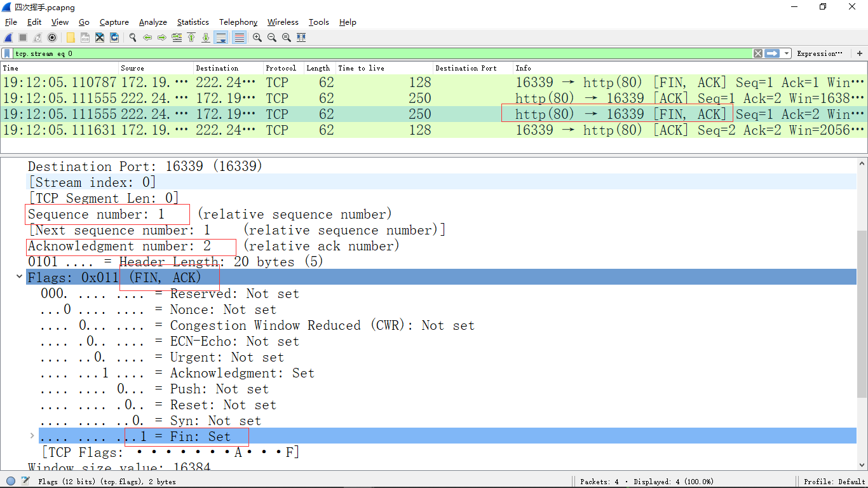The image size is (868, 488).
Task: Select the Acknowledgment number: 2 line
Action: pos(442,246)
